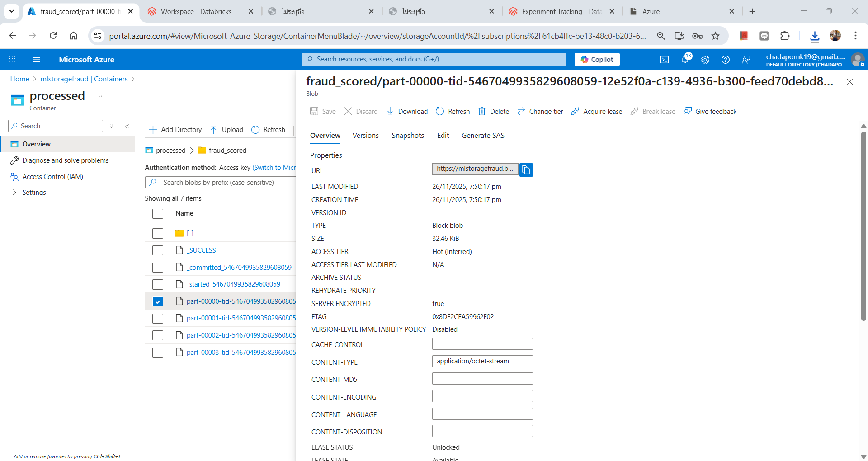Viewport: 868px width, 461px height.
Task: Open Diagnose and solve problems menu item
Action: (x=66, y=160)
